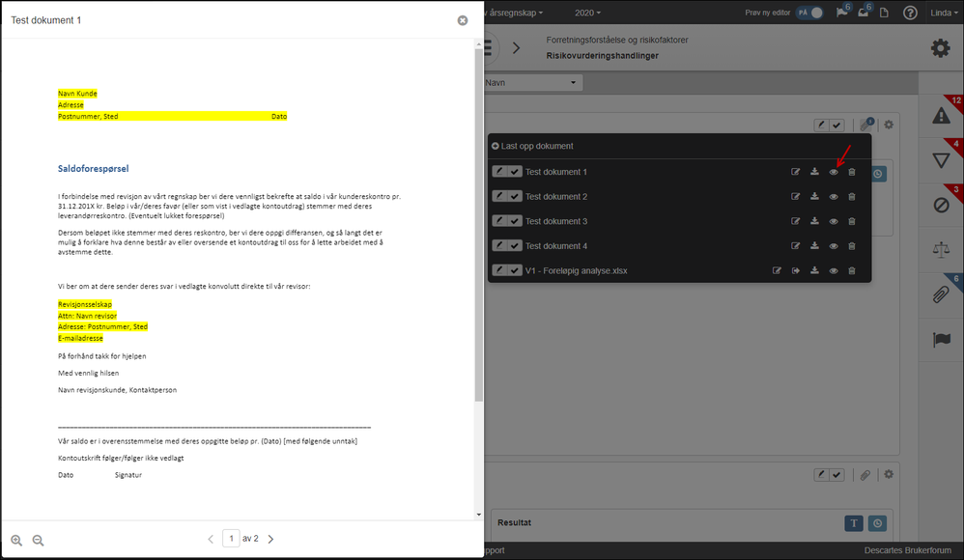Delete Test dokument 4
Viewport: 964px width, 560px height.
coord(852,246)
